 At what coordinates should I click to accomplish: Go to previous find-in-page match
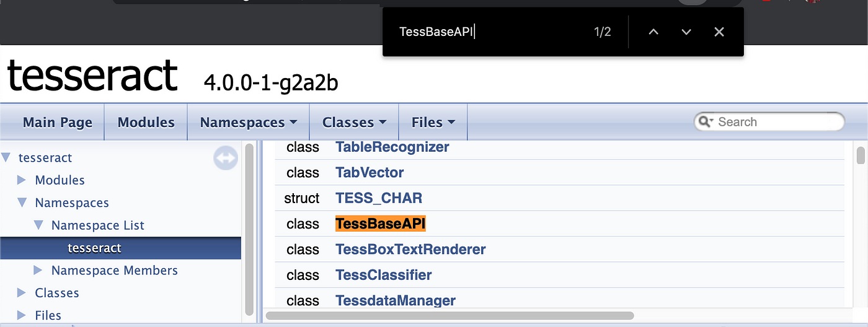pos(653,32)
